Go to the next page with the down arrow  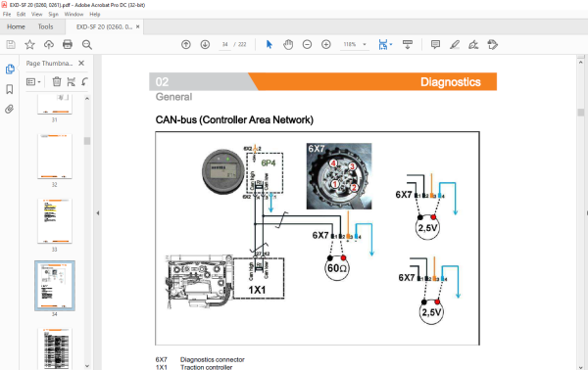[205, 45]
